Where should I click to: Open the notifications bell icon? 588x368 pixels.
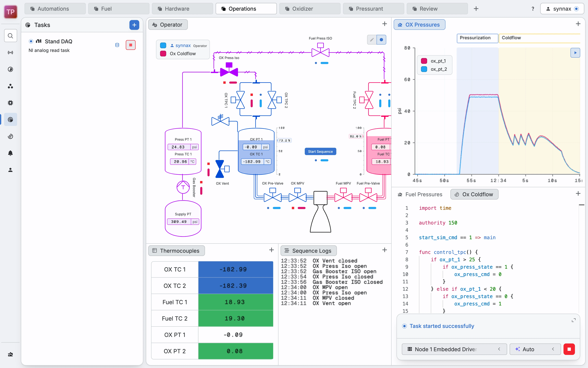click(x=10, y=153)
